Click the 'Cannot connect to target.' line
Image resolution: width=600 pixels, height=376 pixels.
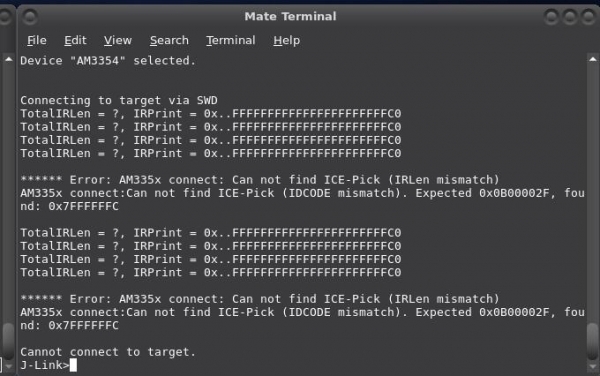click(x=108, y=352)
